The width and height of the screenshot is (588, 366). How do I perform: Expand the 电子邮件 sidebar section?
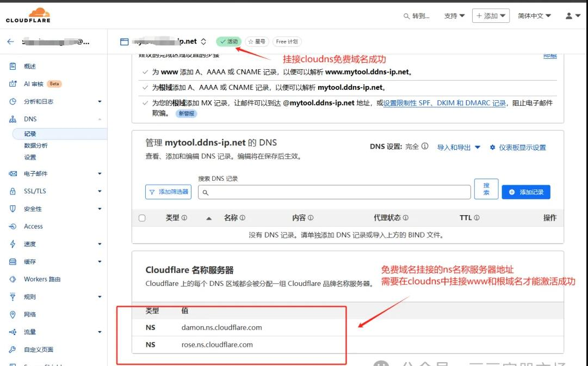tap(100, 173)
